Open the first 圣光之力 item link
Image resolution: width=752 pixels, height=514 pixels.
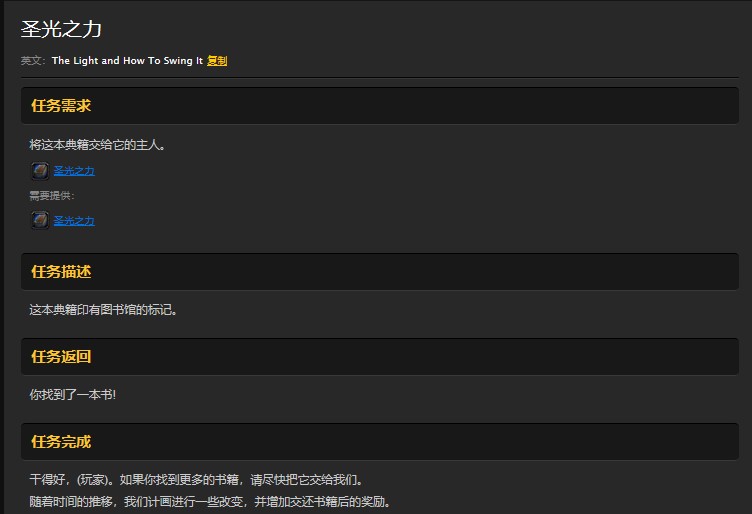pyautogui.click(x=74, y=171)
